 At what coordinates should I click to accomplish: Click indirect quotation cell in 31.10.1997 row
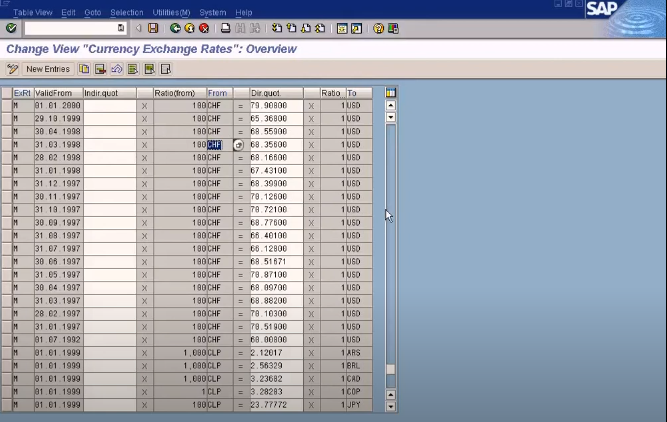pyautogui.click(x=110, y=210)
